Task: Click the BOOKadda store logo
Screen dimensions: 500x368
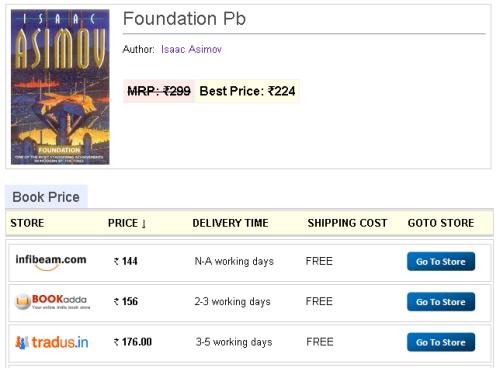Action: tap(52, 302)
